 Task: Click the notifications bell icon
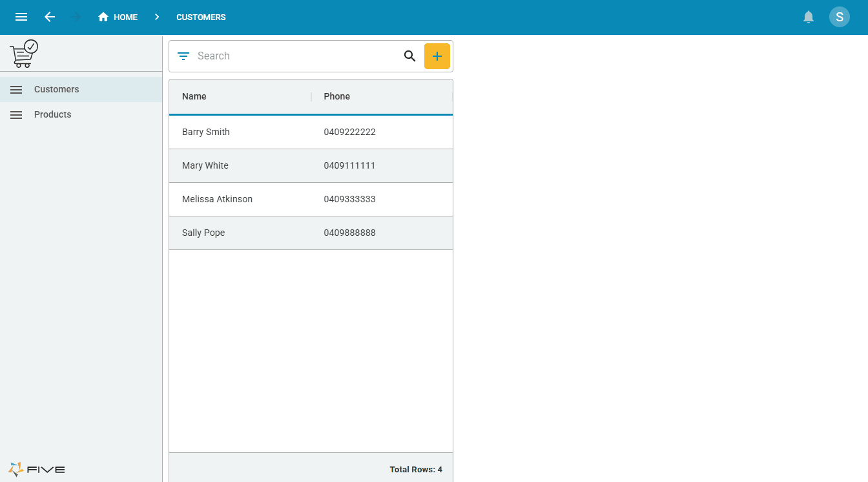[x=808, y=17]
